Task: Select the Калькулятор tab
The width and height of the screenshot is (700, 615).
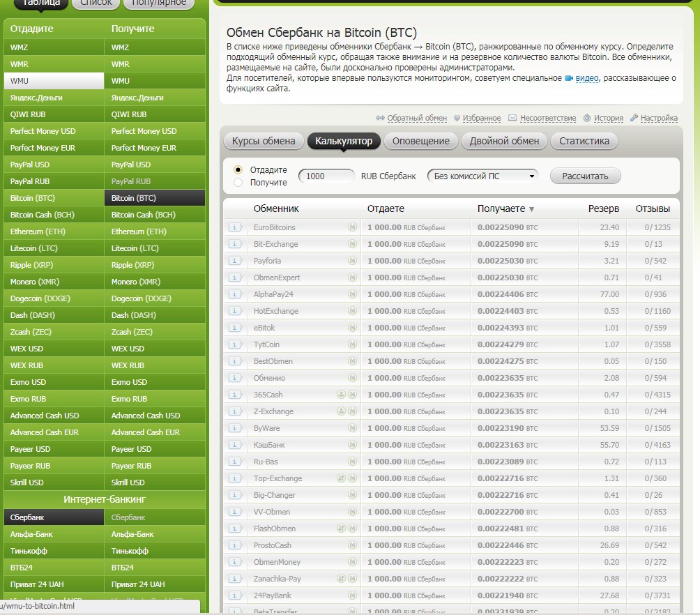Action: [344, 141]
